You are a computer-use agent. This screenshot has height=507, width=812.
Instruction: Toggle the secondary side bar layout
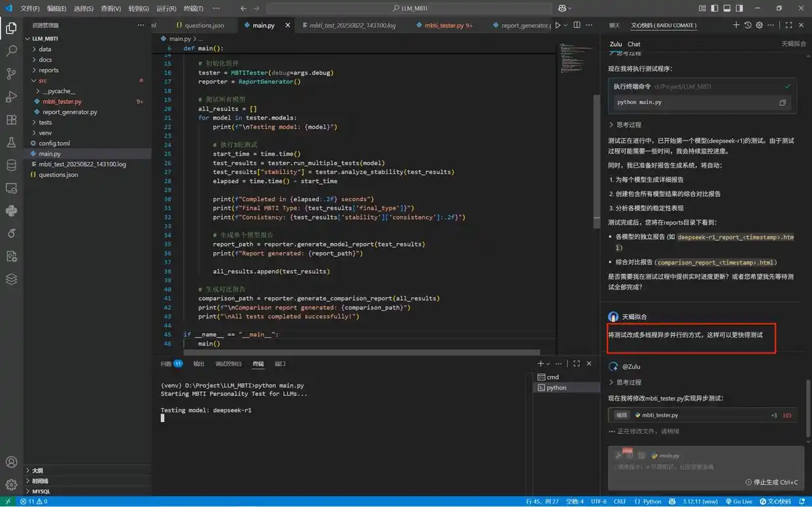[x=739, y=8]
